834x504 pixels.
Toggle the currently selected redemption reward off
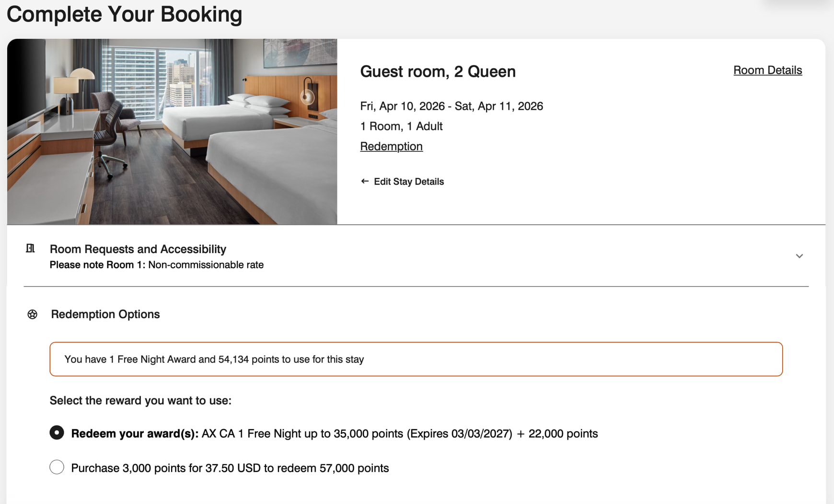pyautogui.click(x=57, y=433)
